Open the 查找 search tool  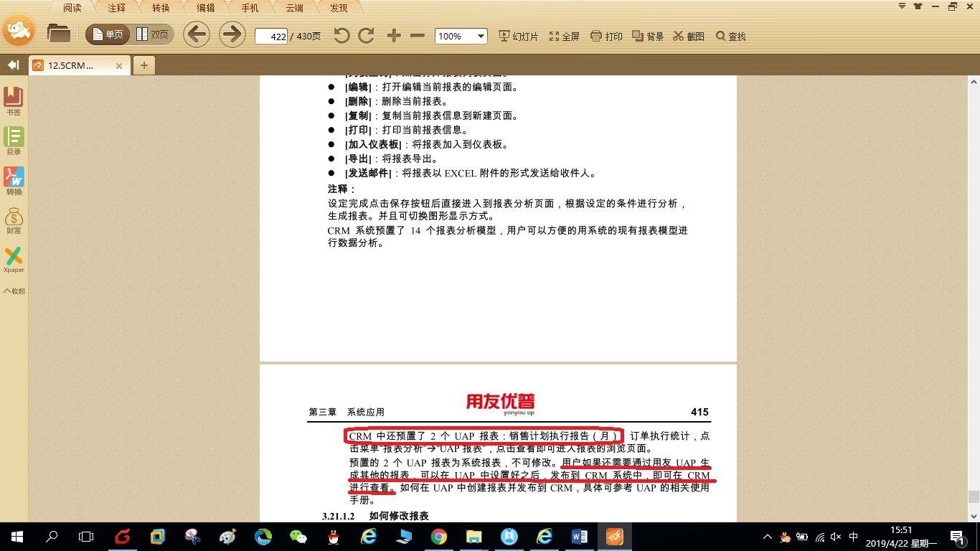[x=731, y=36]
